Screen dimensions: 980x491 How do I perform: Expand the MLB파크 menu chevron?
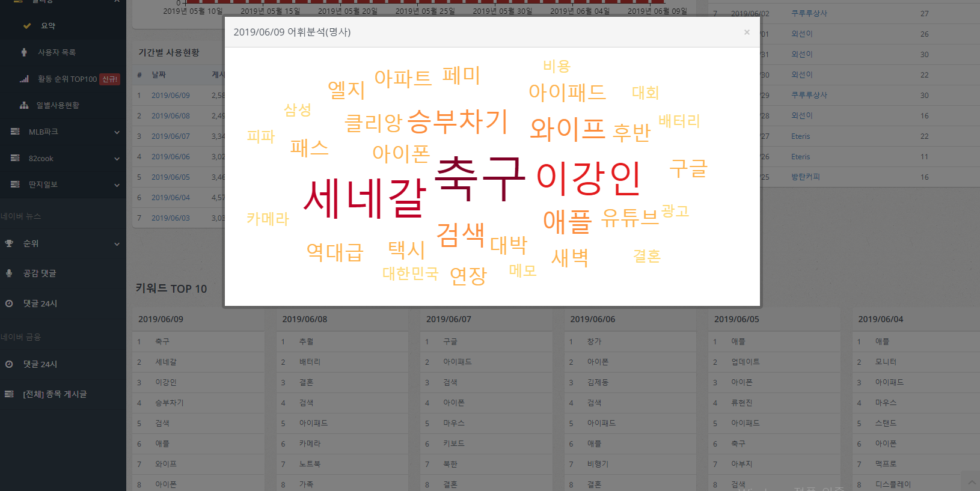coord(117,132)
